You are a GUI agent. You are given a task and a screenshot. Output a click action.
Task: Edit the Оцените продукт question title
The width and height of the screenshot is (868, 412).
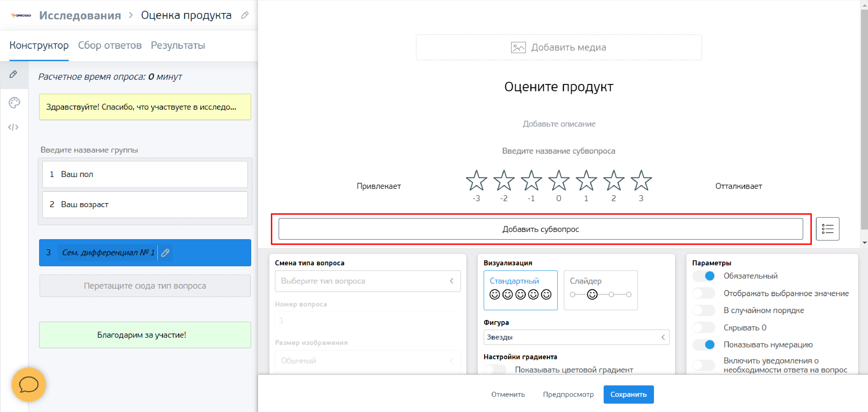[x=558, y=87]
